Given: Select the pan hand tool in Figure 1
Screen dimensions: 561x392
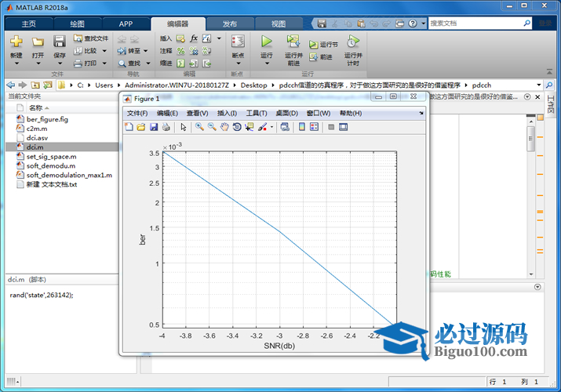Looking at the screenshot, I should coord(224,127).
